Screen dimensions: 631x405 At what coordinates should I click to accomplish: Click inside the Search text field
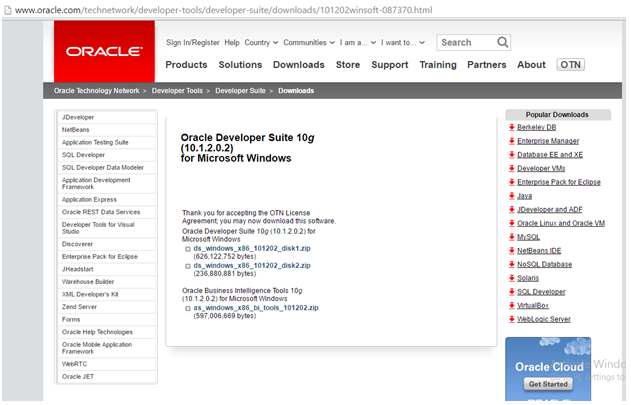(464, 43)
